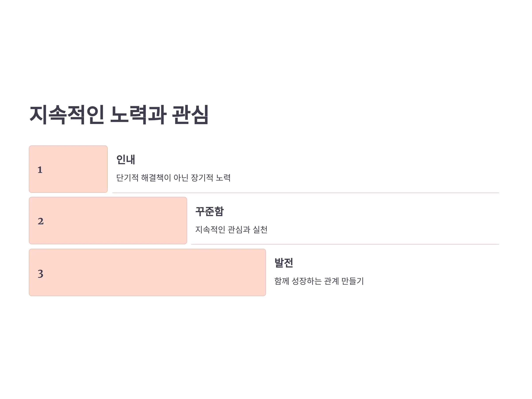Click the 발전 heading
Viewport: 532px width, 399px height.
point(284,263)
